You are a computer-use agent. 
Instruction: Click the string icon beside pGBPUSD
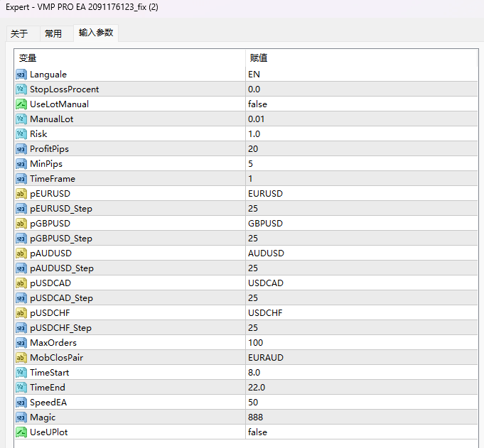21,224
